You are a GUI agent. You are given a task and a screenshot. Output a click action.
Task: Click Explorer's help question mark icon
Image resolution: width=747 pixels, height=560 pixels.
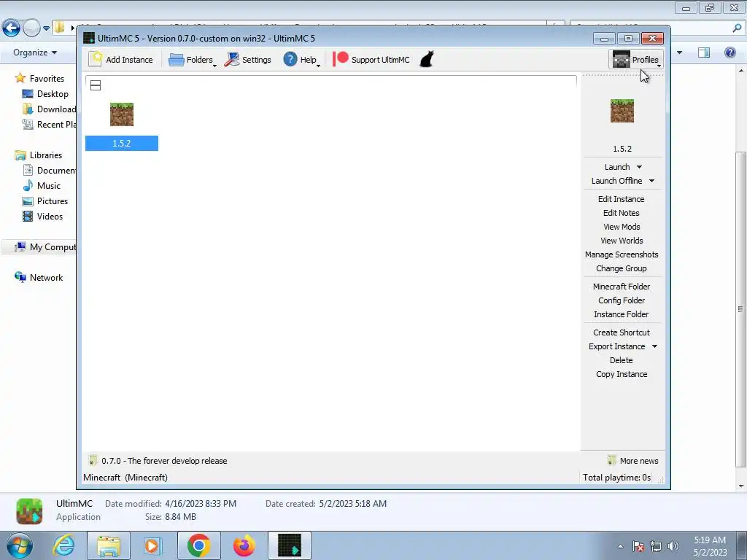click(729, 52)
